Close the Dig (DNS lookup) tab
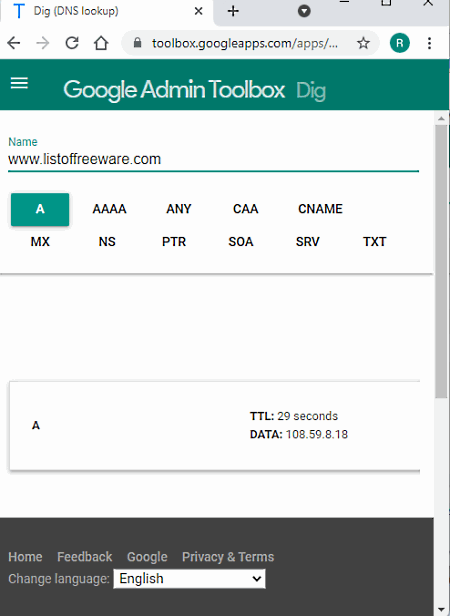450x616 pixels. click(x=199, y=11)
